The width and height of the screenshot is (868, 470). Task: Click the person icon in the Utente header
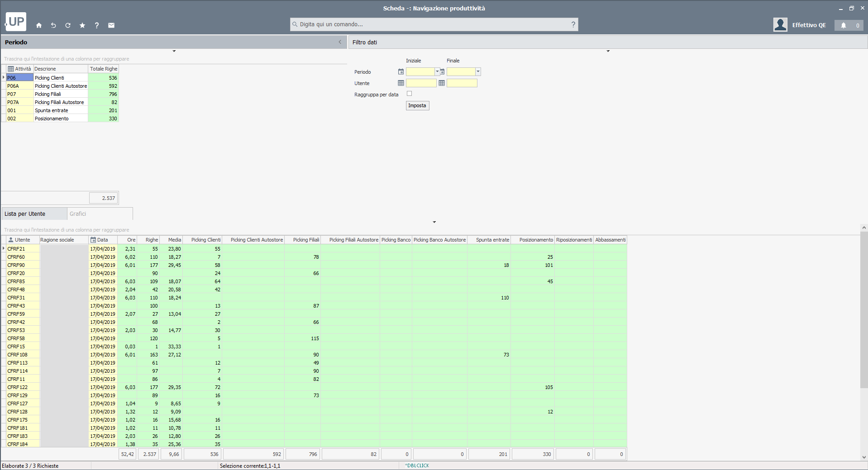point(11,240)
